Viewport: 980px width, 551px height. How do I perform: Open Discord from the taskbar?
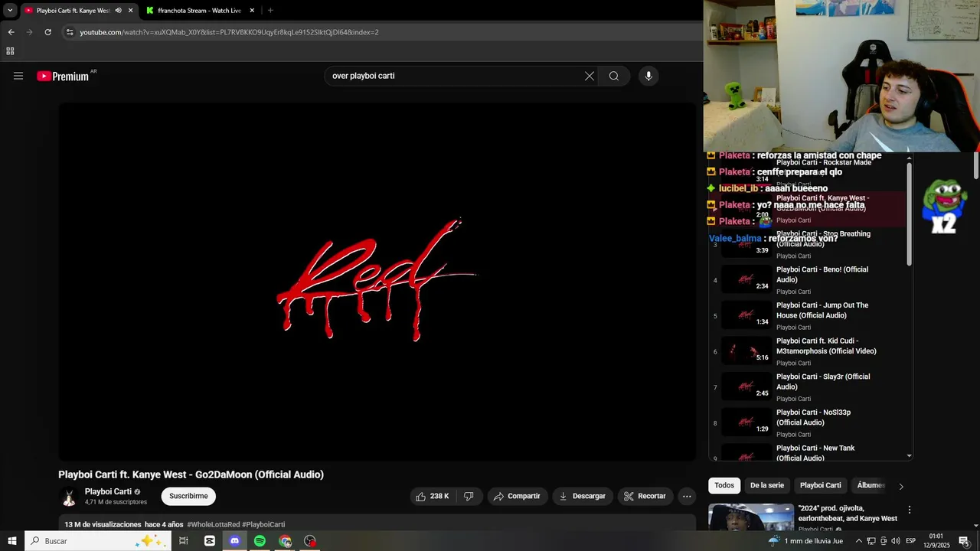[234, 541]
